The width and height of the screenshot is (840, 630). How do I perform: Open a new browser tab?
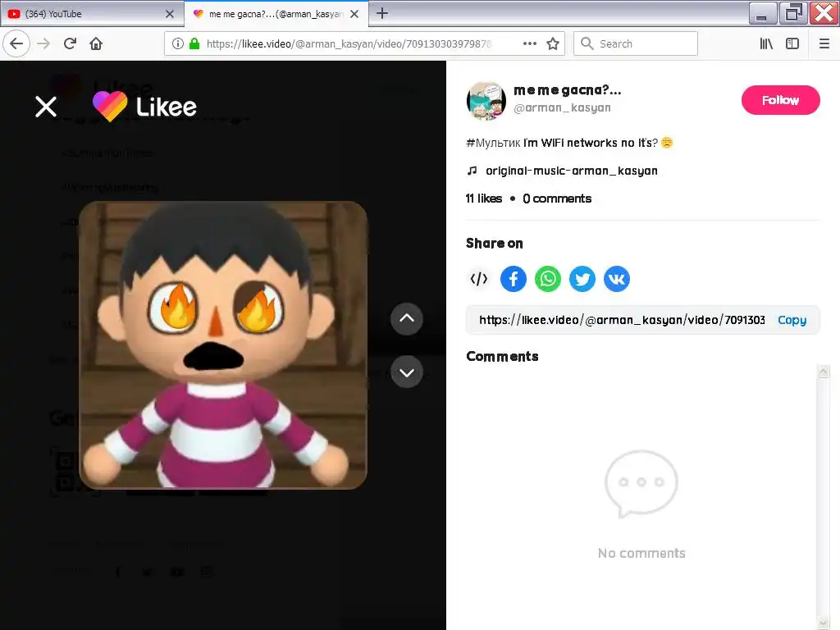click(x=382, y=13)
